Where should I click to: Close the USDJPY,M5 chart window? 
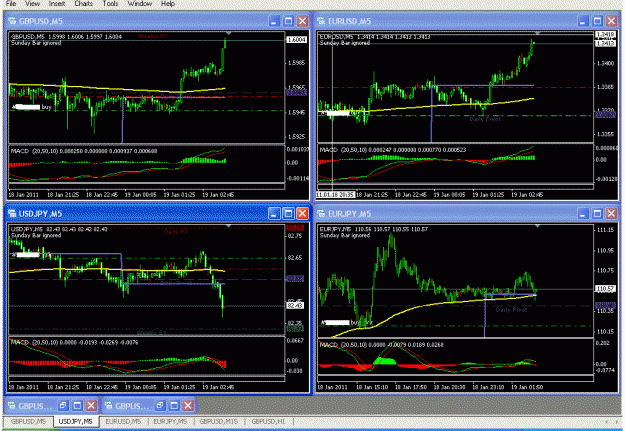point(303,214)
